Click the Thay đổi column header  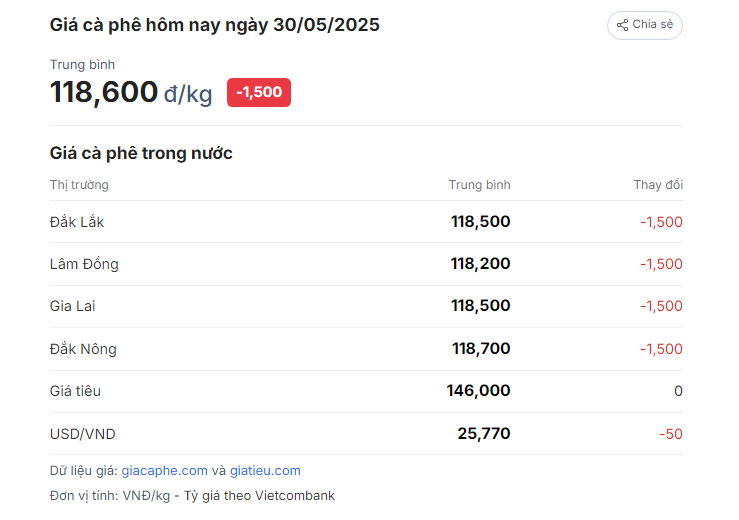(658, 185)
